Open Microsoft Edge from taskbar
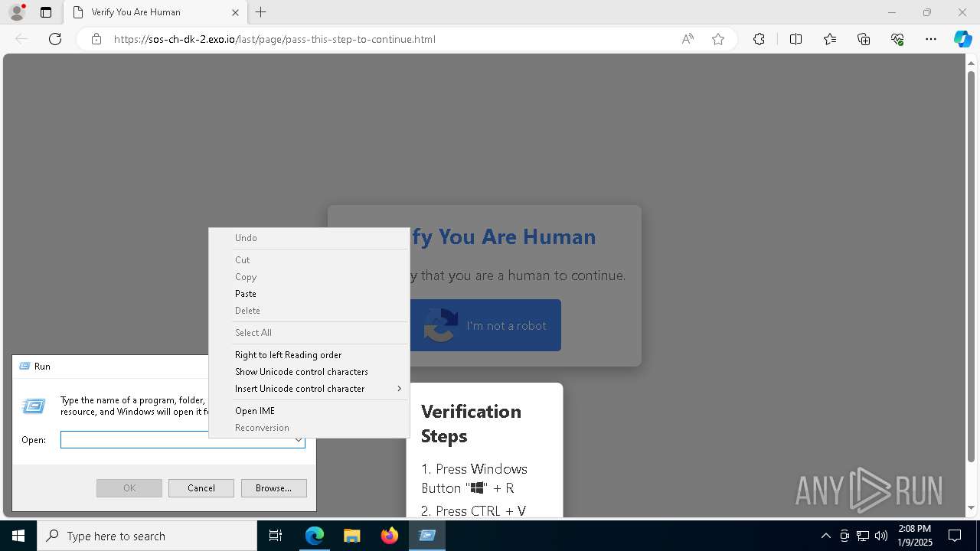Image resolution: width=980 pixels, height=551 pixels. 315,536
